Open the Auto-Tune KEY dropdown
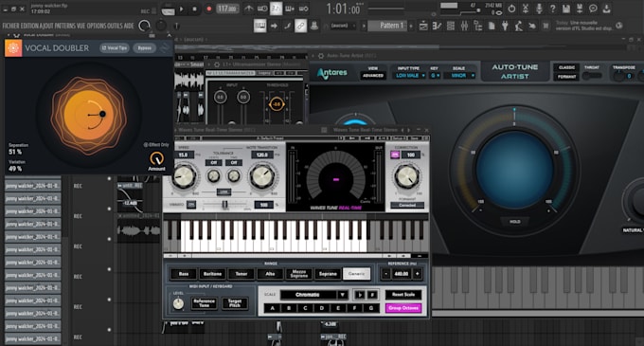 [x=435, y=76]
